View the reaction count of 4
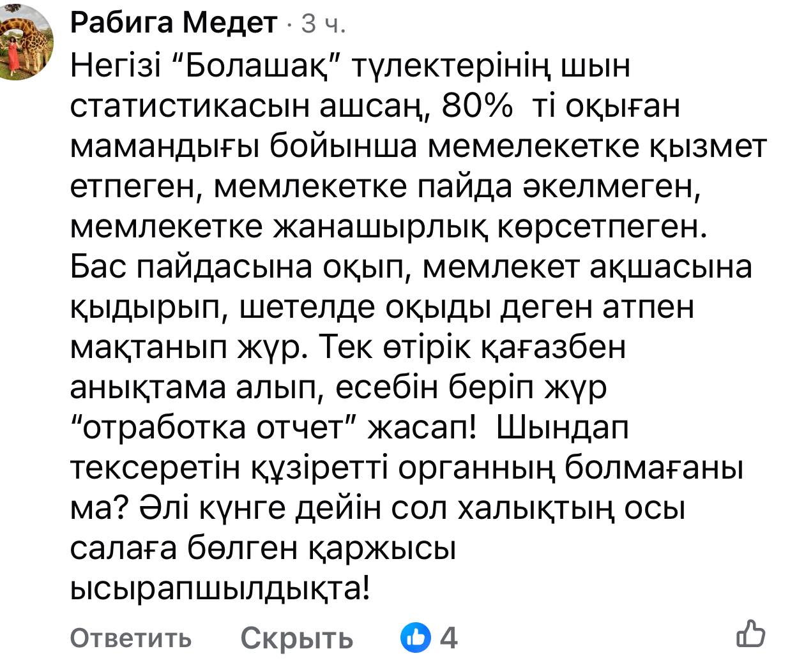This screenshot has height=672, width=797. [x=449, y=638]
